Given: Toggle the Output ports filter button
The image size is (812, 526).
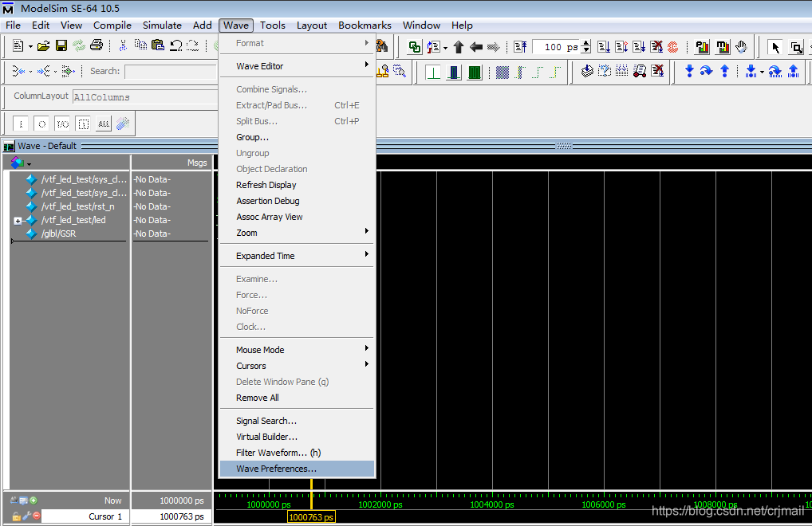Looking at the screenshot, I should tap(42, 124).
